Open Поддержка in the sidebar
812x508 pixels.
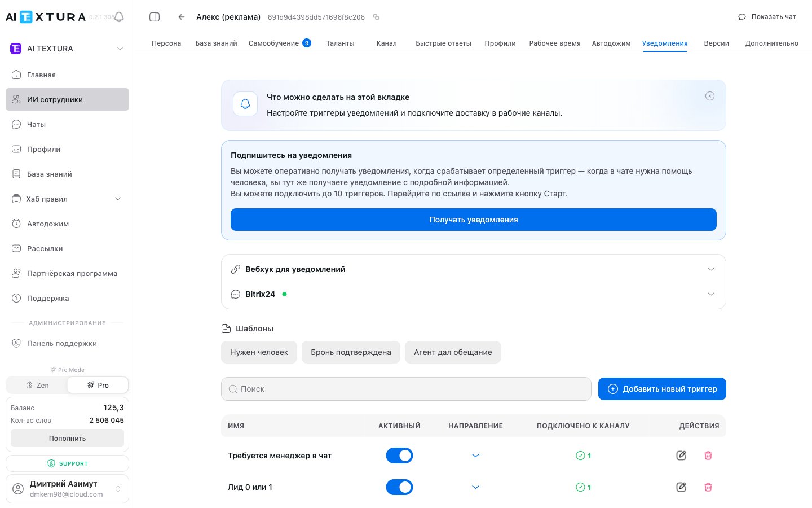tap(68, 298)
